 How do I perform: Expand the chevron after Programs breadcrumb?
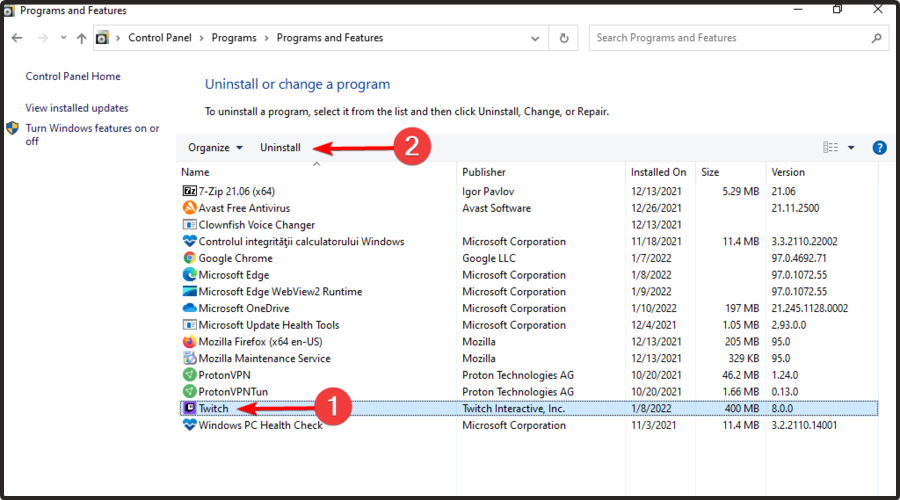(266, 38)
